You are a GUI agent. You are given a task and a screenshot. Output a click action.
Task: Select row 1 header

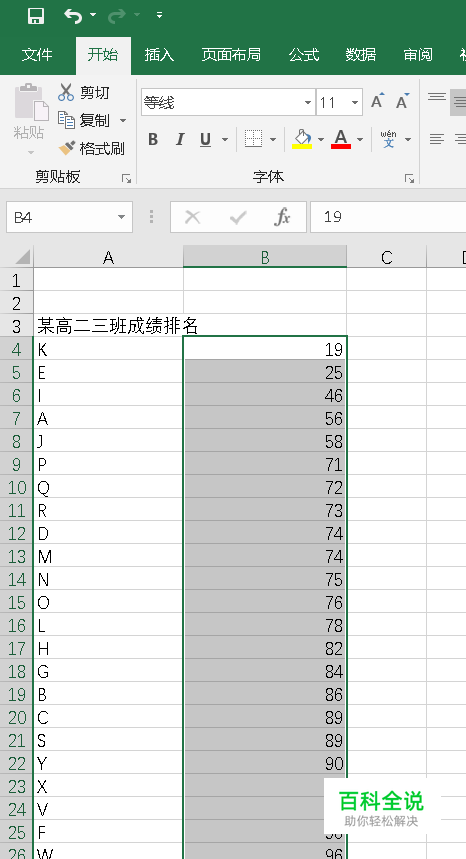[x=16, y=280]
